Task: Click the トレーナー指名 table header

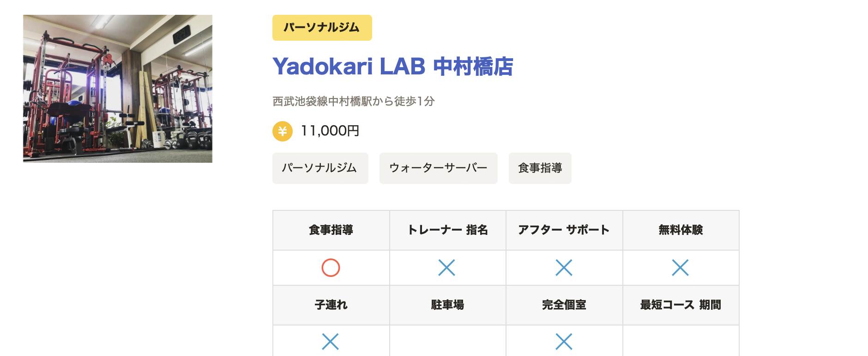Action: click(x=448, y=230)
